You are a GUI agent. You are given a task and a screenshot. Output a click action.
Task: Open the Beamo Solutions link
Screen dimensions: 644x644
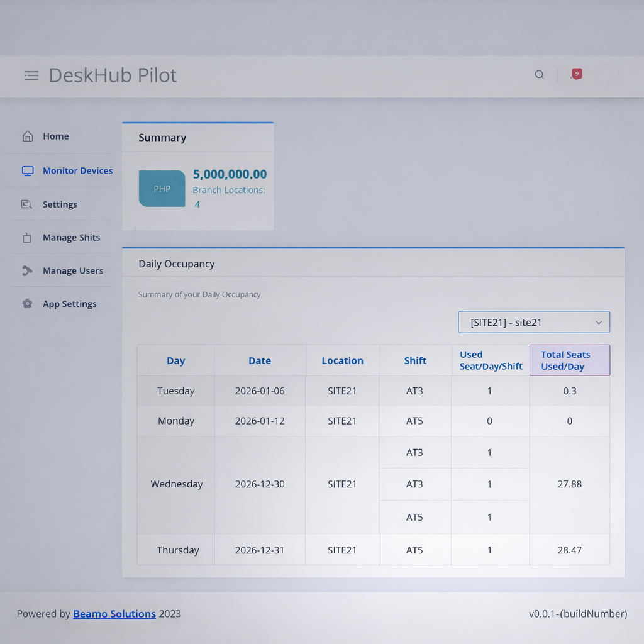[114, 614]
